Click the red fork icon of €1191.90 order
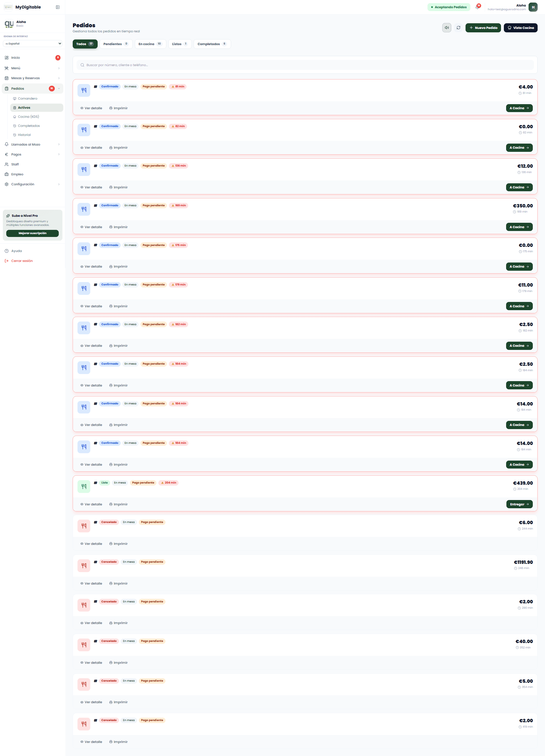The image size is (545, 756). [84, 566]
